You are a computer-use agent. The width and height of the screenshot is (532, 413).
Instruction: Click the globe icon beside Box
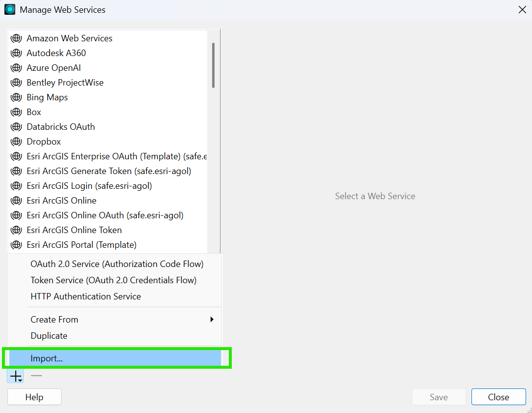click(16, 112)
